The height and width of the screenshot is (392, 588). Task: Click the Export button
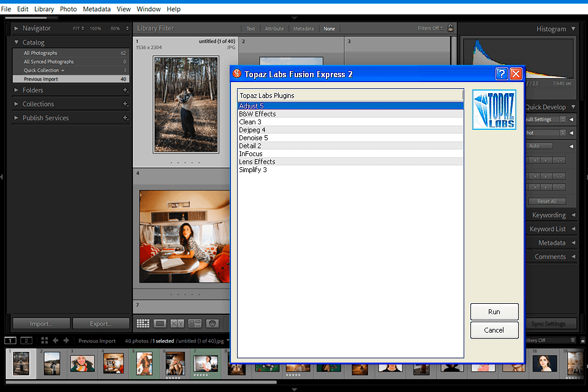101,323
